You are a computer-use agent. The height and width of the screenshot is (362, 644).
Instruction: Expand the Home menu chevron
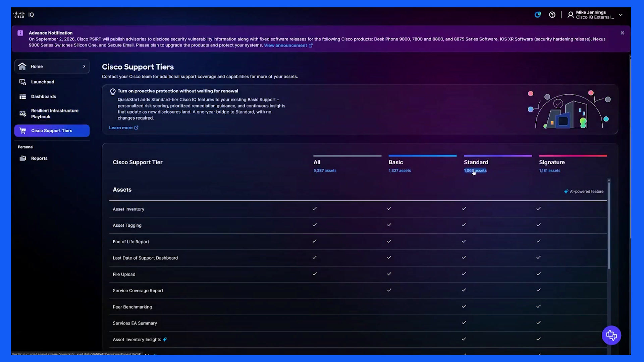pyautogui.click(x=84, y=66)
